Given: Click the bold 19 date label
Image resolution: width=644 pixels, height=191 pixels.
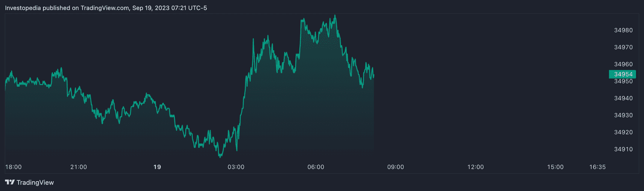Looking at the screenshot, I should pyautogui.click(x=157, y=167).
